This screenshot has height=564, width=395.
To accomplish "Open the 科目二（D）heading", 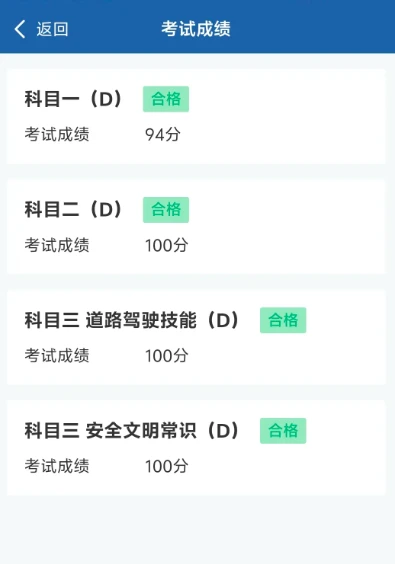I will 74,209.
